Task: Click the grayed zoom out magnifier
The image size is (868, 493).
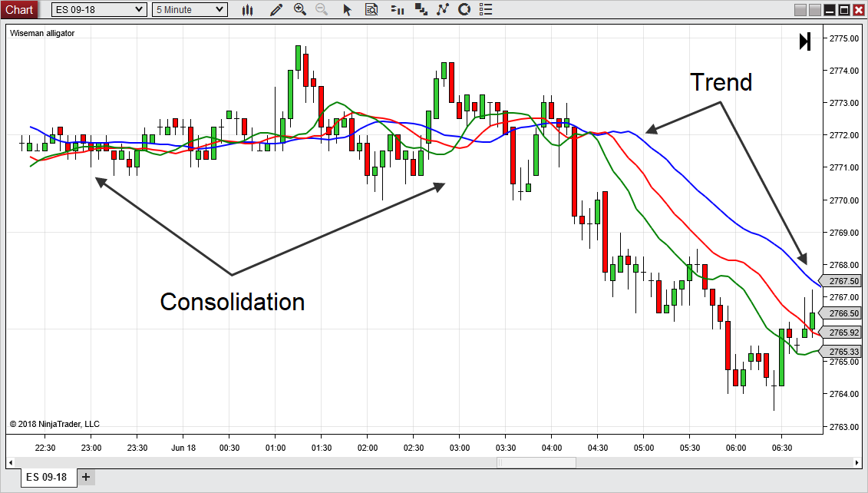Action: 322,10
